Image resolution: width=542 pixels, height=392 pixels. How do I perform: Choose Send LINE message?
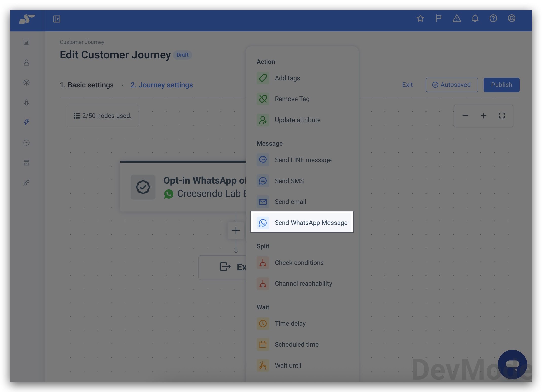302,160
